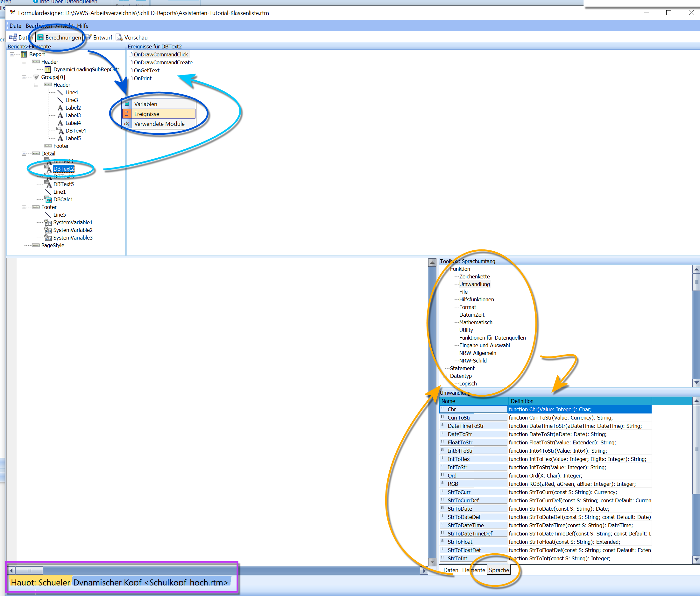Collapse the Groups[0] tree node
Viewport: 700px width, 596px height.
pyautogui.click(x=24, y=77)
